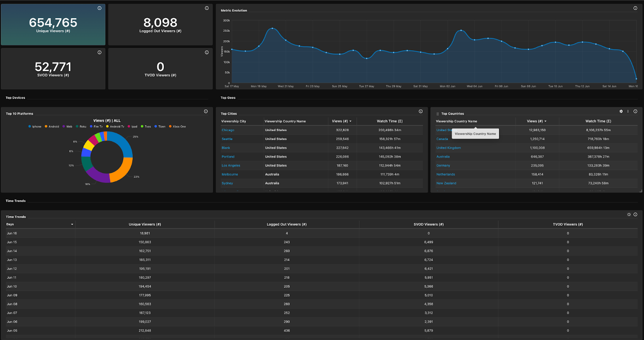The image size is (644, 340).
Task: Open settings gear on Top Countries panel
Action: (x=621, y=111)
